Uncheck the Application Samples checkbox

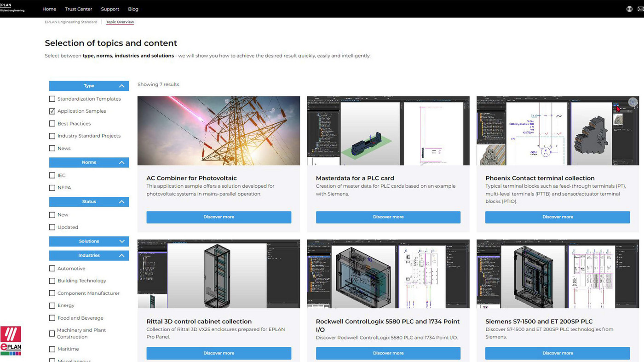click(52, 111)
